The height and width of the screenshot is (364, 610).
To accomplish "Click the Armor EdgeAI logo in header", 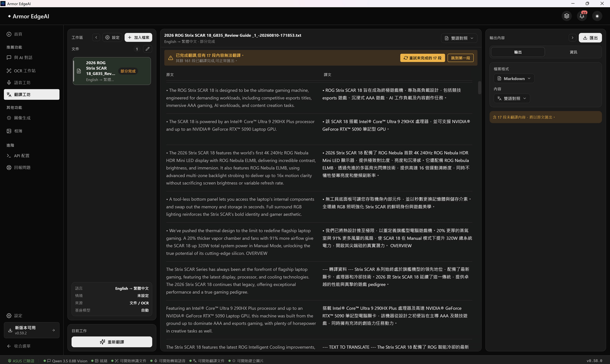I will pyautogui.click(x=28, y=16).
